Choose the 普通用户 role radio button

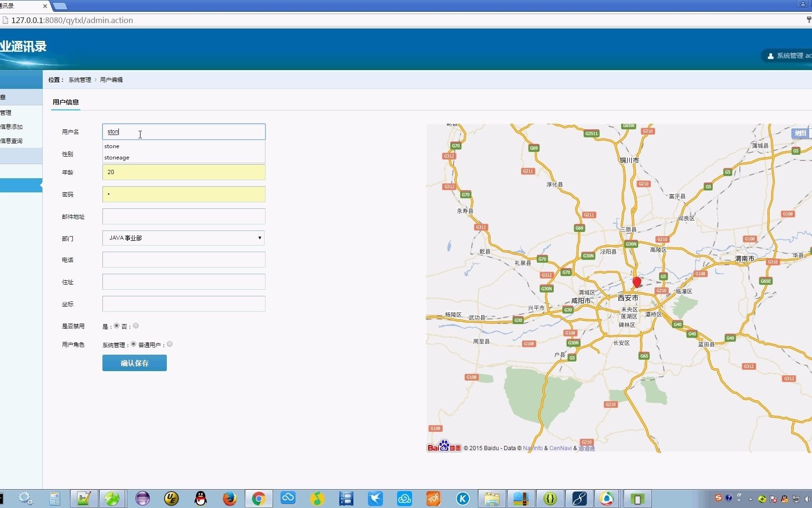170,344
